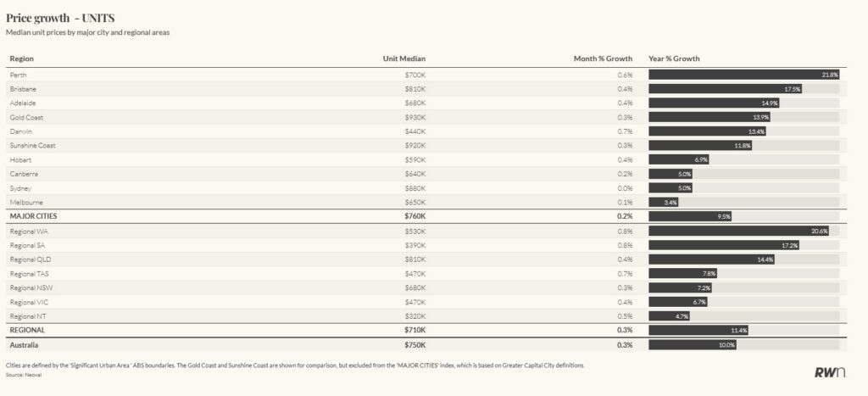Click Darwin's 0.7% month growth value
Screen dimensions: 868x396
(x=625, y=131)
